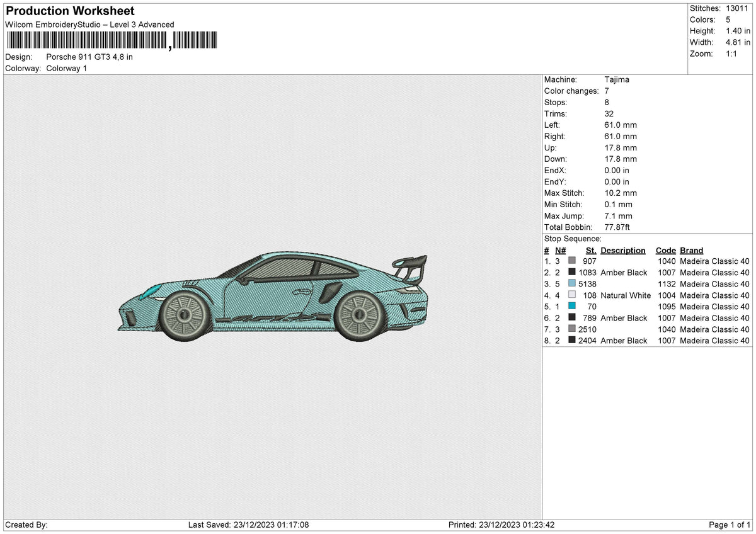Click the gray swatch in stop row 7

571,329
